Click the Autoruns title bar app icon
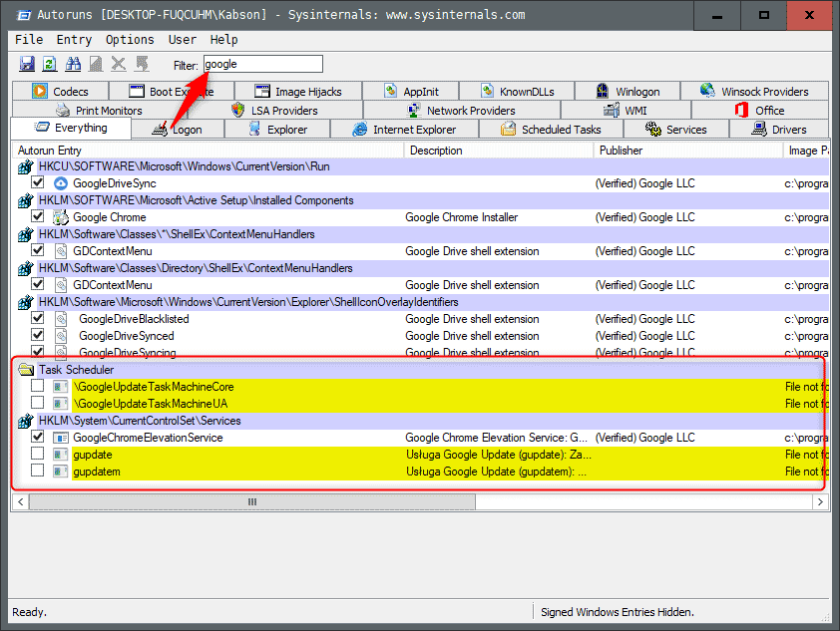This screenshot has width=840, height=631. (x=24, y=15)
